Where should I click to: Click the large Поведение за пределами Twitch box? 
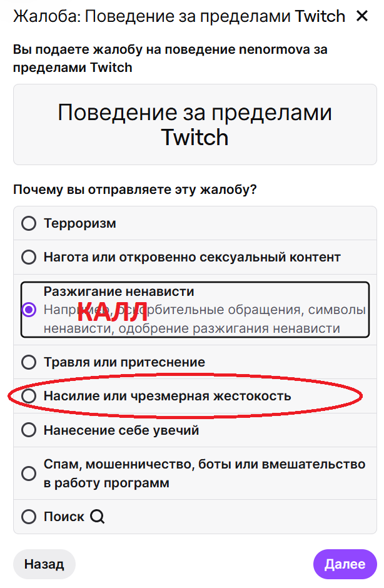click(195, 124)
